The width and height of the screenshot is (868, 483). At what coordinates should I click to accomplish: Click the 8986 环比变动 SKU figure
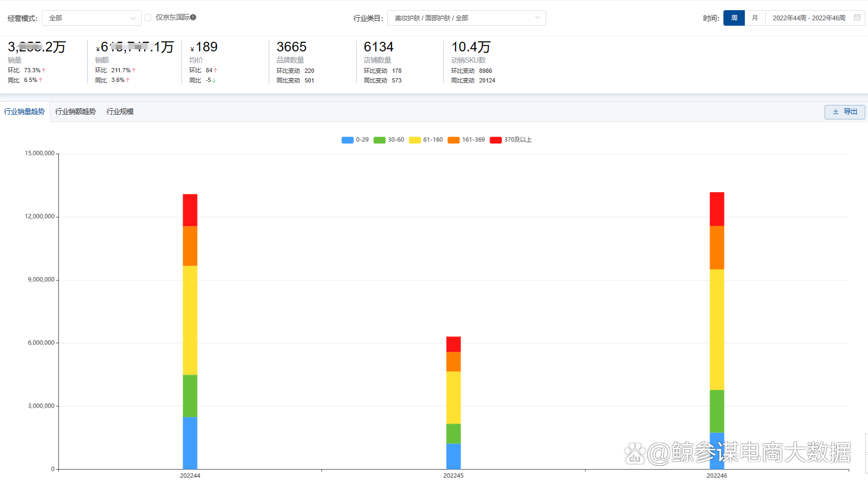coord(486,71)
